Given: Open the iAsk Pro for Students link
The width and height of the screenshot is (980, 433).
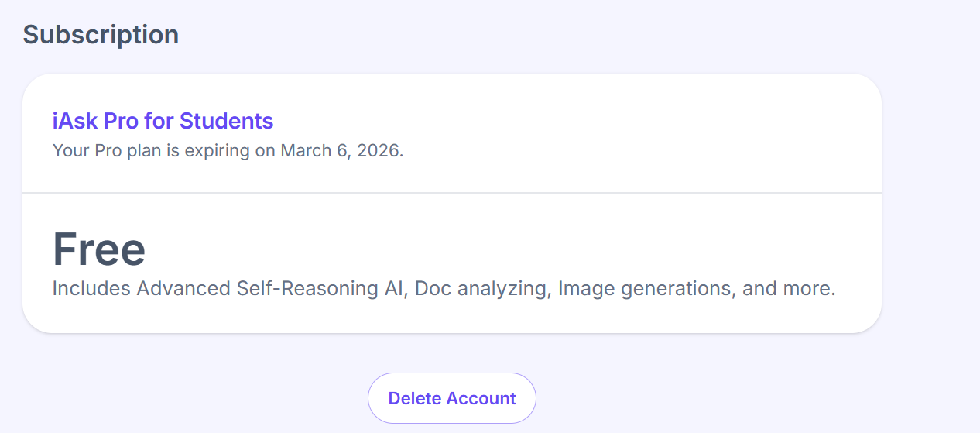Looking at the screenshot, I should 163,121.
